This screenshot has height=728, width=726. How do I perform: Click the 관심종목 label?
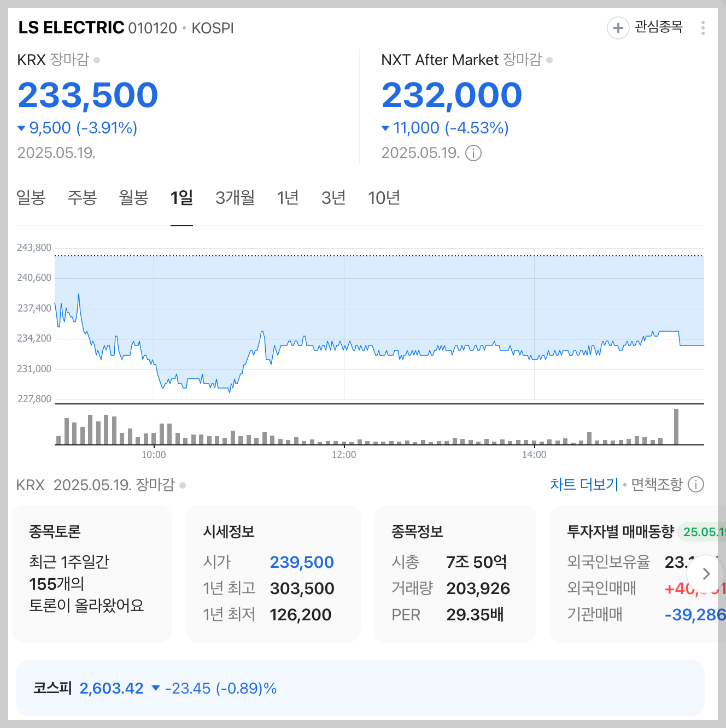[659, 27]
